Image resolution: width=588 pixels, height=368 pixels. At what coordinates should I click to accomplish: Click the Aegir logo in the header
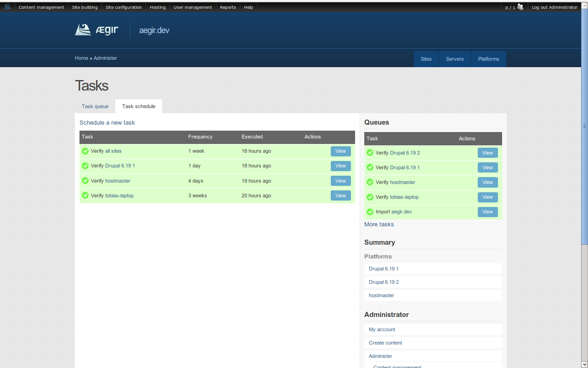96,30
